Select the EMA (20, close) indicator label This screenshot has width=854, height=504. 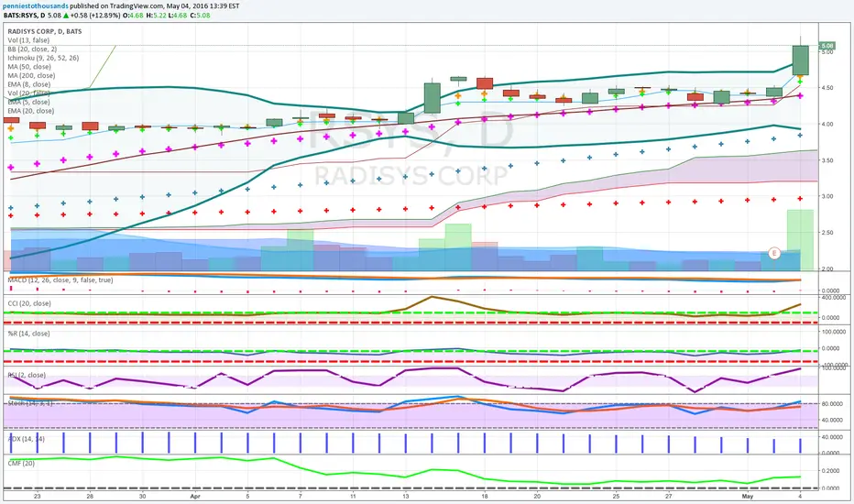coord(31,111)
